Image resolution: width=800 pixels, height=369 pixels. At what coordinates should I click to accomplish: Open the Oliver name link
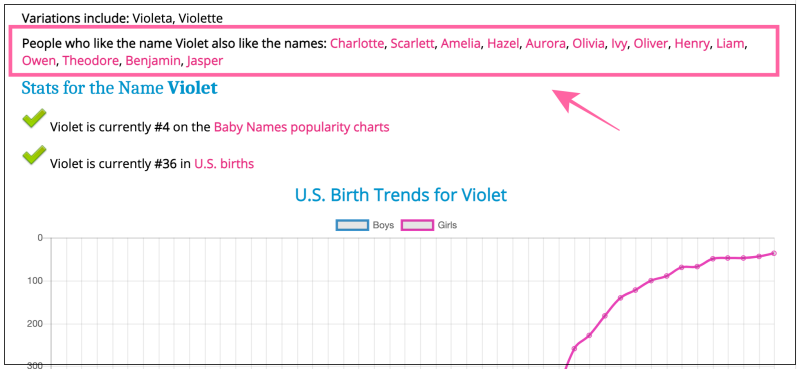tap(651, 43)
